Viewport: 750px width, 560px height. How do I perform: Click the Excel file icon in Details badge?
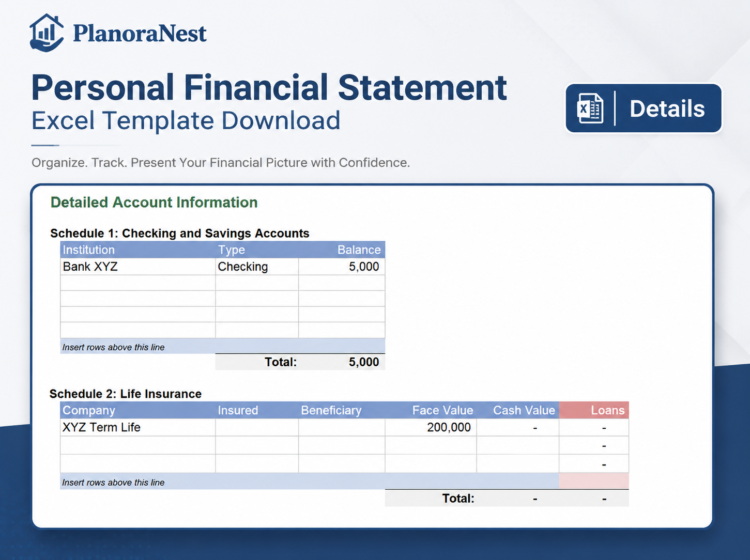590,108
